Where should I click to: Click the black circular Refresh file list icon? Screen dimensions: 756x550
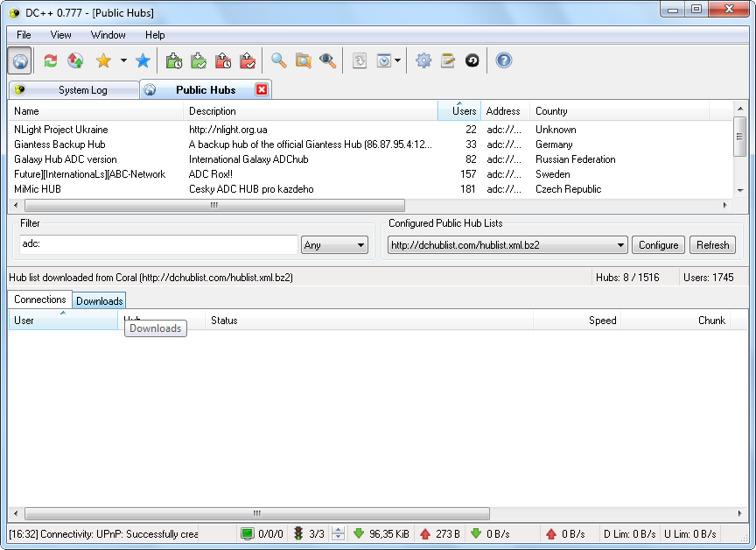[x=472, y=60]
